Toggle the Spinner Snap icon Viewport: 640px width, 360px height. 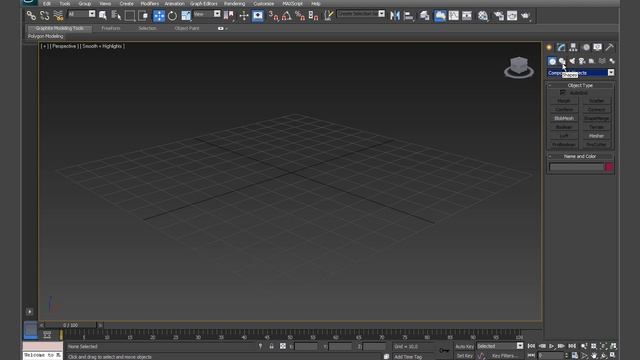[x=313, y=16]
